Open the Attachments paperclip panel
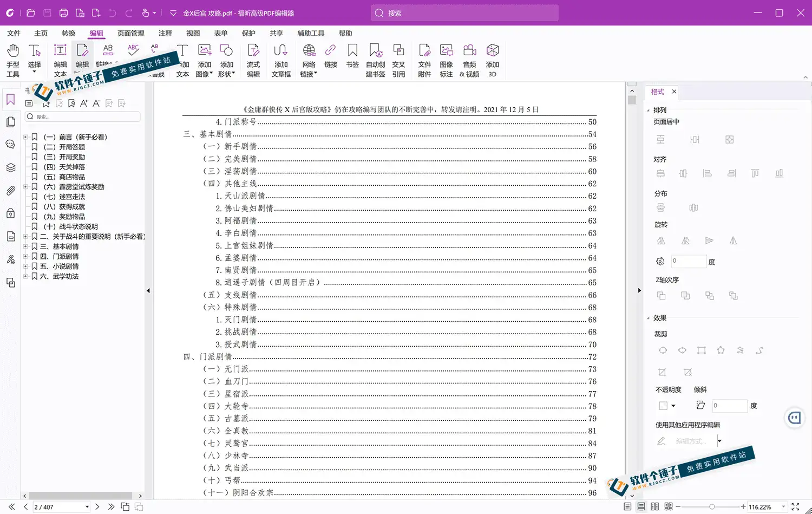812x514 pixels. pos(10,191)
